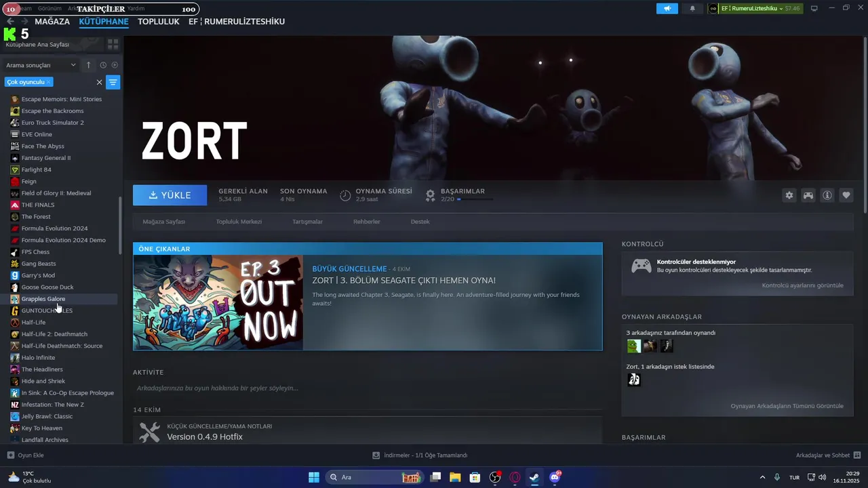868x488 pixels.
Task: Open the MAĞAZA tab
Action: tap(52, 22)
